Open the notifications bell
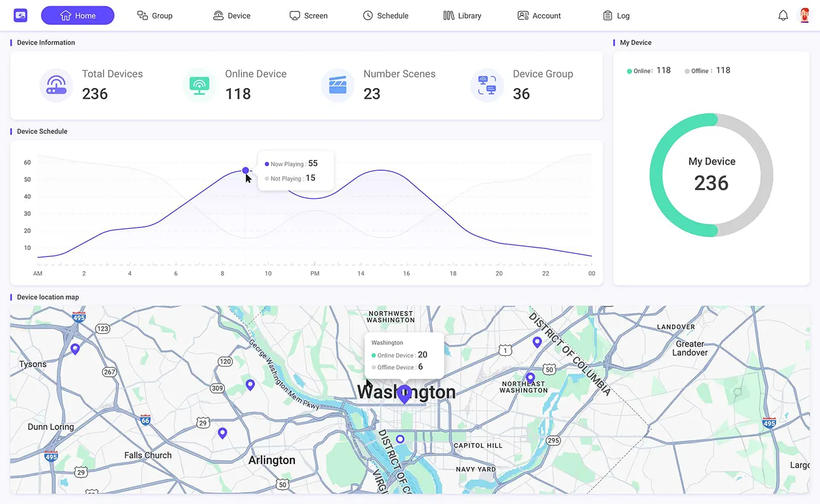820x504 pixels. pyautogui.click(x=783, y=15)
